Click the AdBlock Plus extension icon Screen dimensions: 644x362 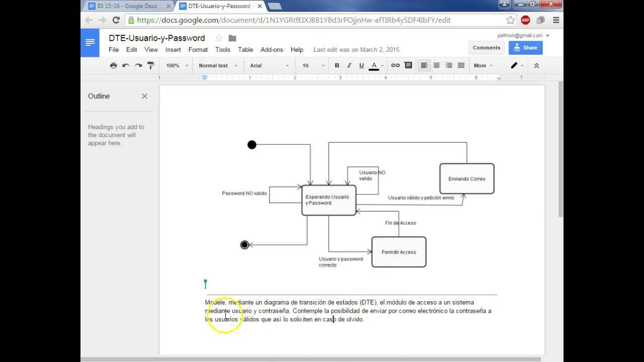click(525, 20)
